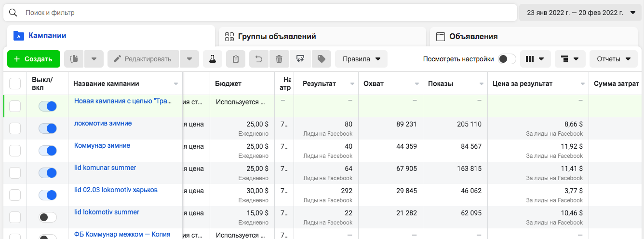644x239 pixels.
Task: Check lid komunar summer row checkbox
Action: tap(15, 173)
